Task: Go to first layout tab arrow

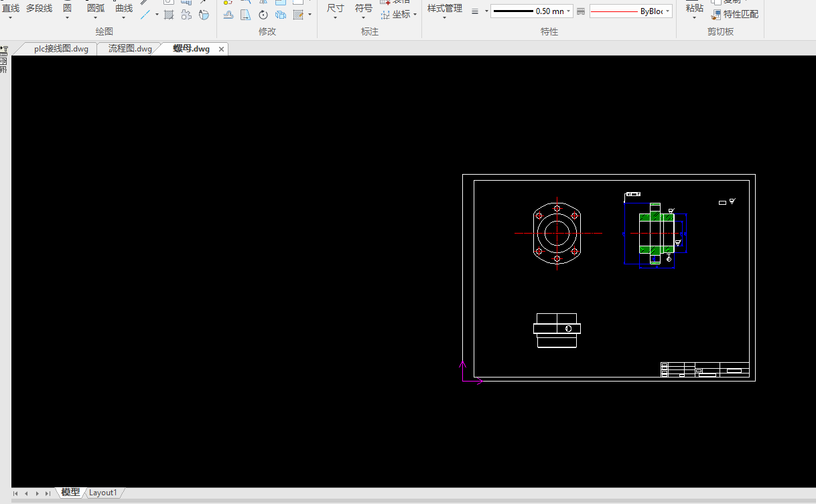Action: (x=15, y=493)
